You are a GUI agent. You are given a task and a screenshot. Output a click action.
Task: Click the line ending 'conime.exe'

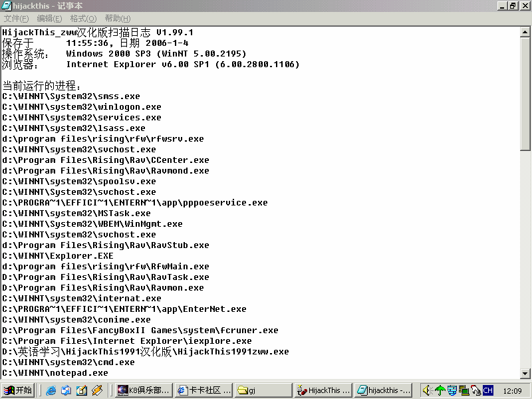76,320
